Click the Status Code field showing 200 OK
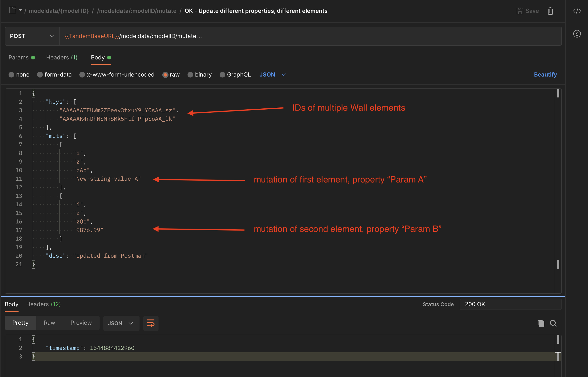Screen dimensions: 588x377 click(x=510, y=304)
